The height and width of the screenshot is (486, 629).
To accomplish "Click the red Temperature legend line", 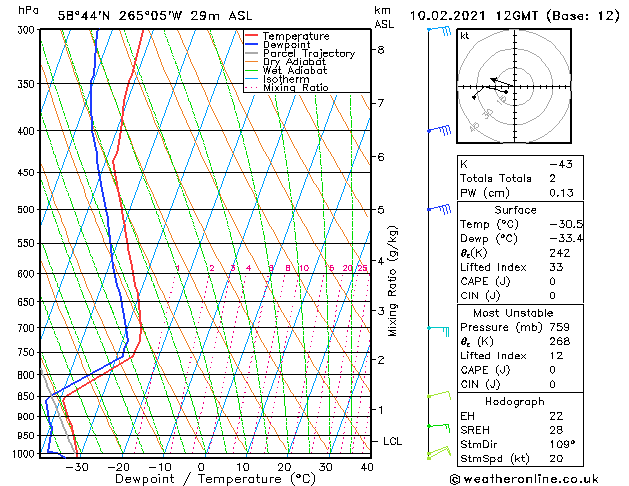I will click(252, 36).
